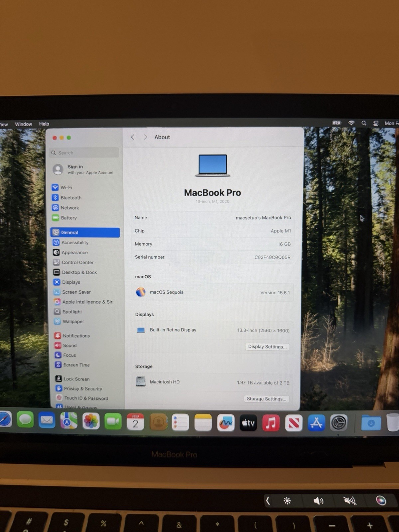Launch Messages from the Dock
399x532 pixels.
point(25,420)
